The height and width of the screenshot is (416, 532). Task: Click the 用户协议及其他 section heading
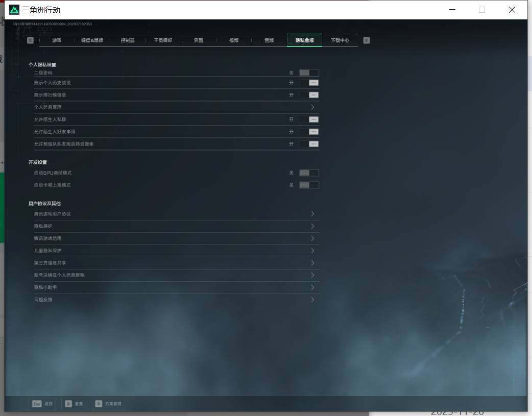click(44, 204)
